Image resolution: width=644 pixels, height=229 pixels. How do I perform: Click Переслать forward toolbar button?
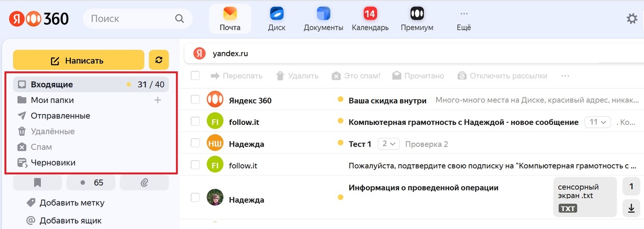tap(237, 76)
